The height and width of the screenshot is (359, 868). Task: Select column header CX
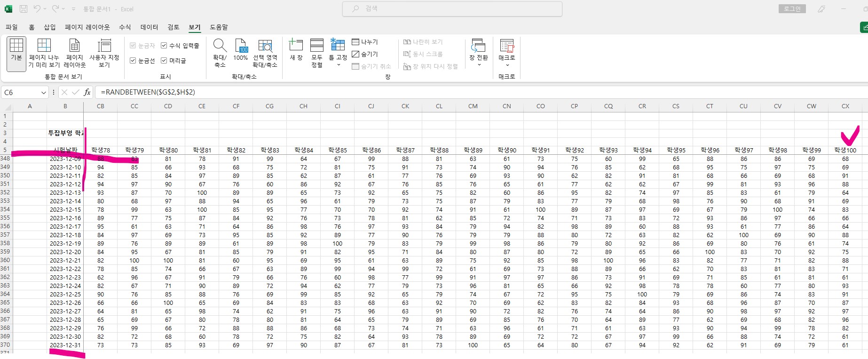click(x=845, y=106)
